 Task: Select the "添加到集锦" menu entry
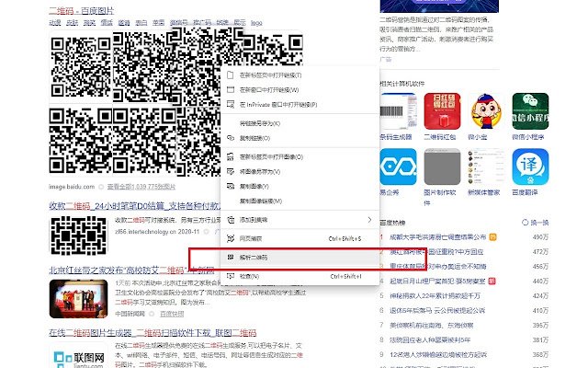300,220
